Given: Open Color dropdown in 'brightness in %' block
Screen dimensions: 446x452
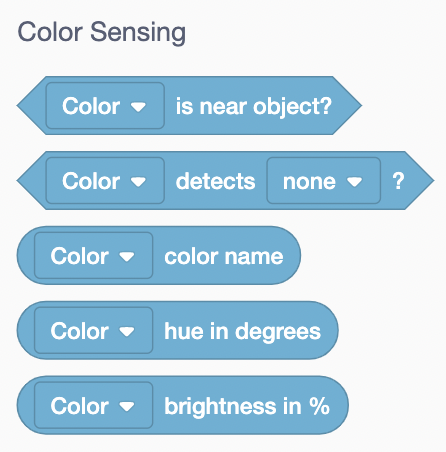Looking at the screenshot, I should pos(94,405).
